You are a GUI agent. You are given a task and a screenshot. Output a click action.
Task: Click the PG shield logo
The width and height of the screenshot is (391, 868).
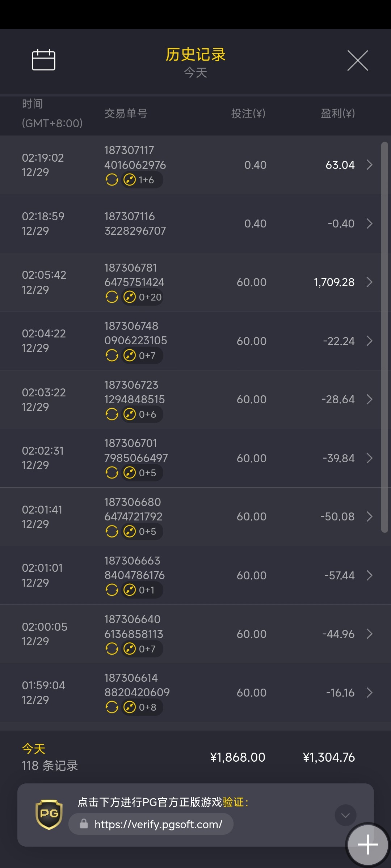pyautogui.click(x=49, y=814)
